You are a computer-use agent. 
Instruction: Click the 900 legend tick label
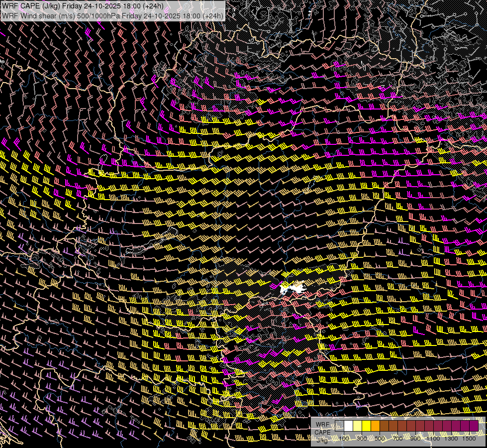point(415,439)
